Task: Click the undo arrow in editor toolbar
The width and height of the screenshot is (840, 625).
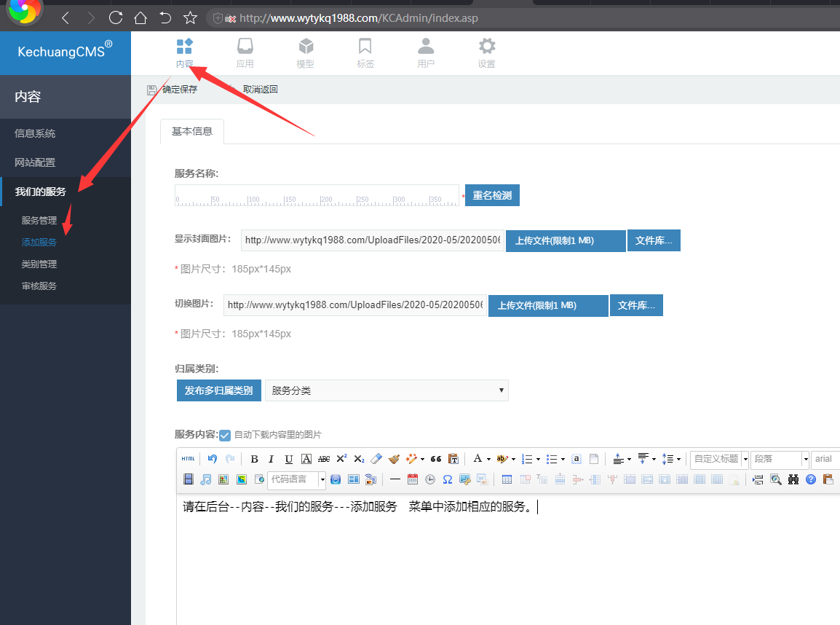Action: [x=213, y=459]
